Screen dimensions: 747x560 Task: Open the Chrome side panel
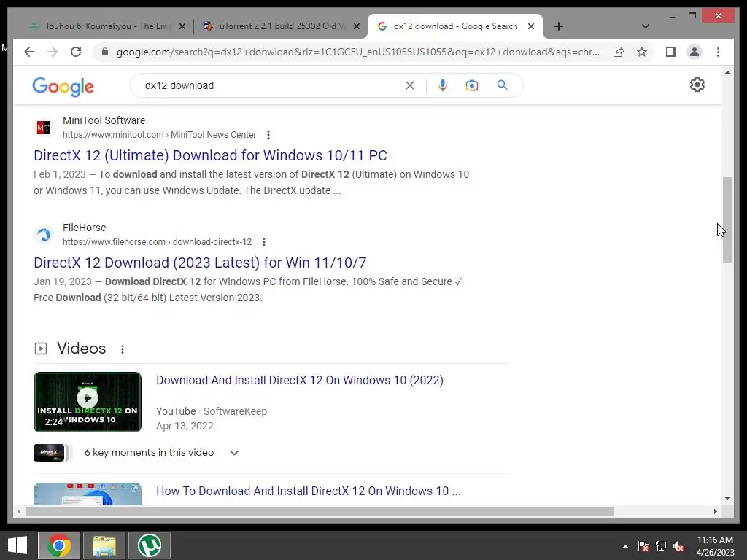671,52
